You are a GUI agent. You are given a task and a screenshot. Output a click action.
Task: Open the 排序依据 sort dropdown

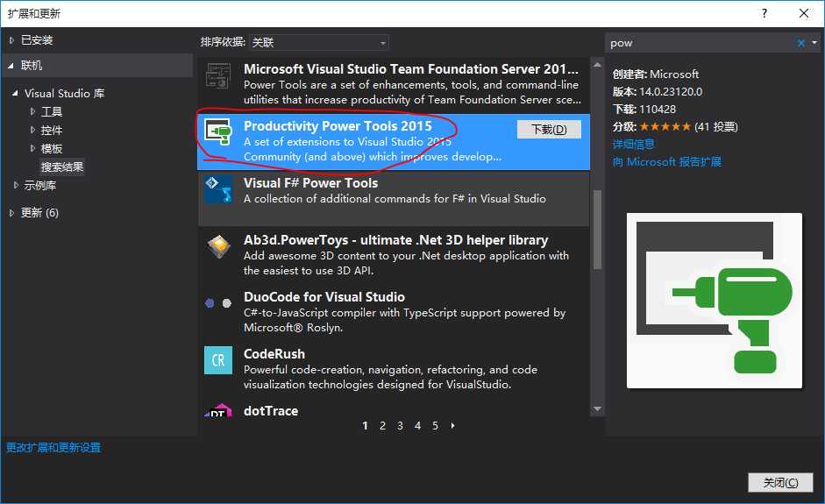pos(319,42)
